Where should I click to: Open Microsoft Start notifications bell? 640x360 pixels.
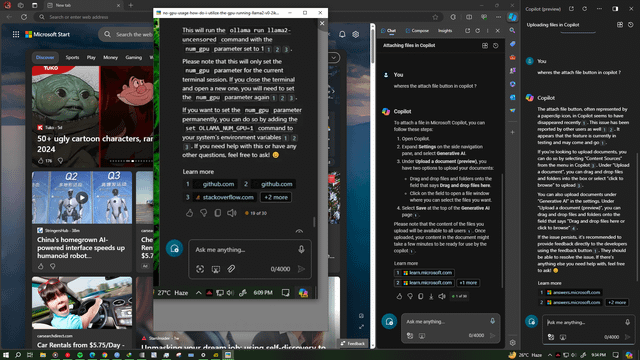pos(342,34)
